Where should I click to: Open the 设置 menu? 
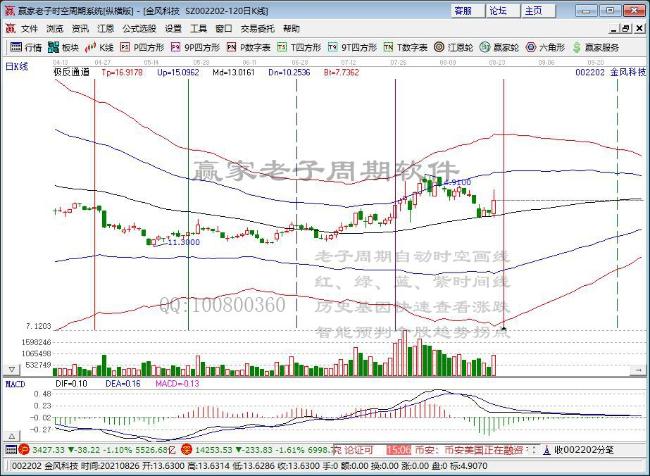(x=173, y=29)
